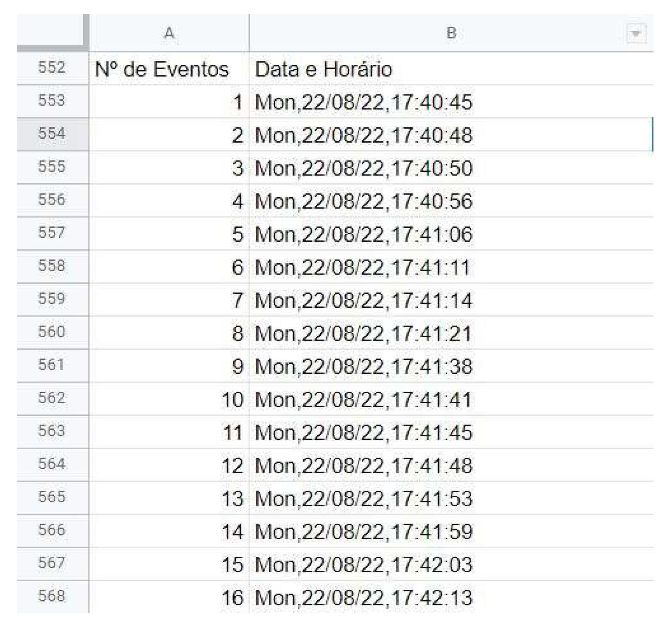Select cell with event number 16
The width and height of the screenshot is (672, 626).
point(169,597)
